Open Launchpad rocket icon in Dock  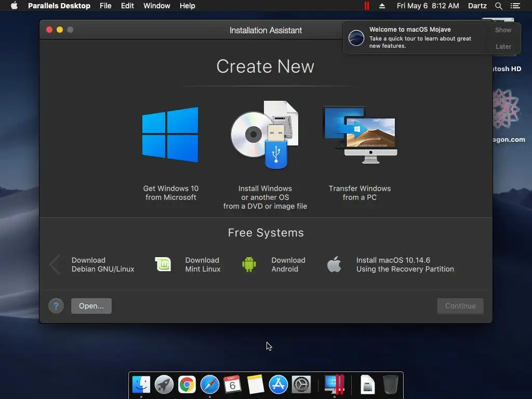pos(164,385)
